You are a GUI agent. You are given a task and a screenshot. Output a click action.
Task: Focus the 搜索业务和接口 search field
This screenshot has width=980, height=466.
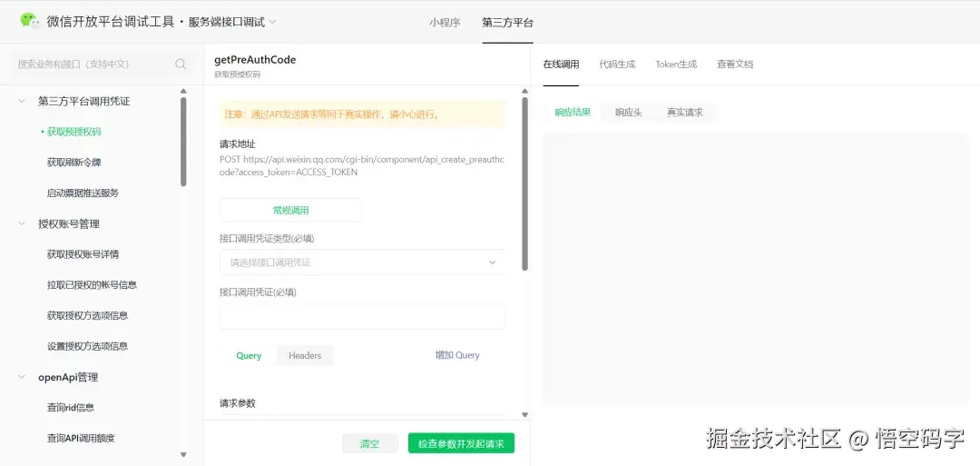tap(102, 64)
